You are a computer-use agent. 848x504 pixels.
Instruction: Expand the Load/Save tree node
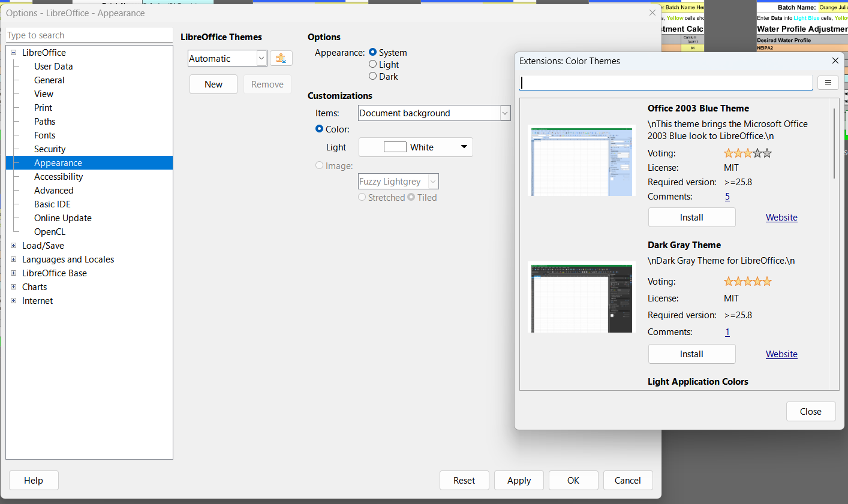tap(13, 246)
